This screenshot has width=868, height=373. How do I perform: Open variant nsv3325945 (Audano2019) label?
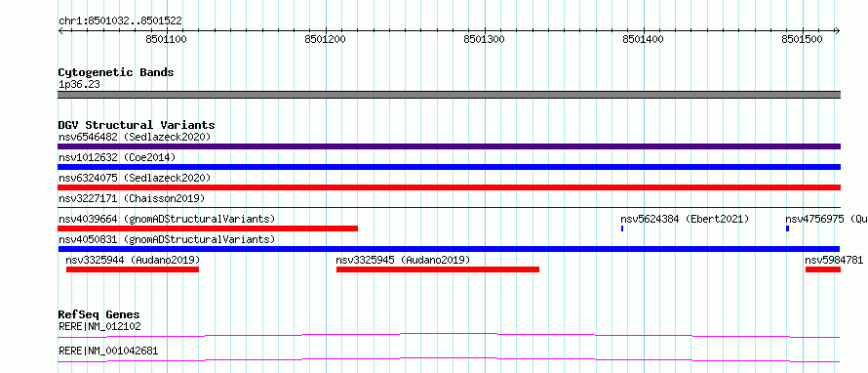click(403, 260)
